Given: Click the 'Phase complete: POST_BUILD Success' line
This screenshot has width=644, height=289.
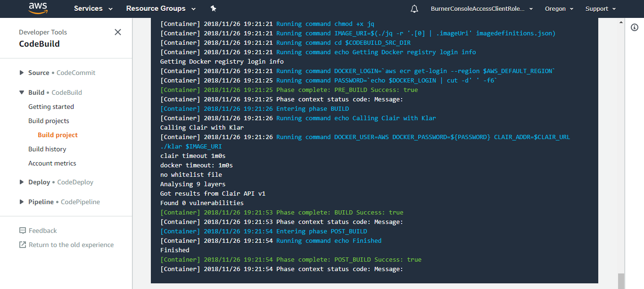Looking at the screenshot, I should click(291, 259).
